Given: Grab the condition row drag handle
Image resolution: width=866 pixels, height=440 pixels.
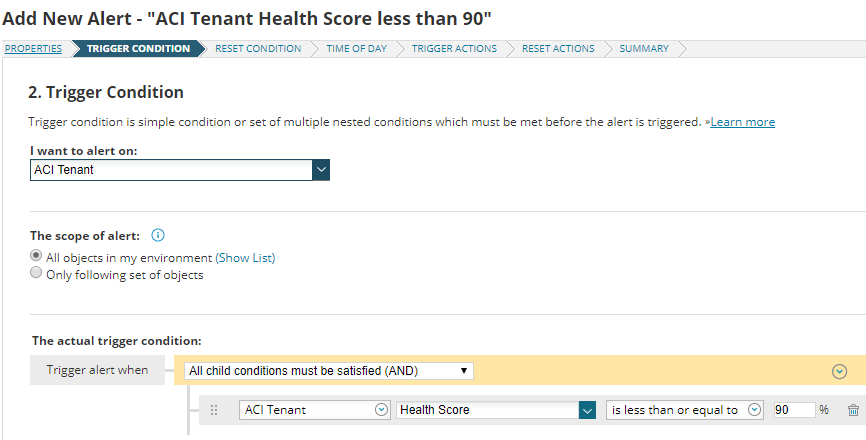Looking at the screenshot, I should tap(215, 410).
